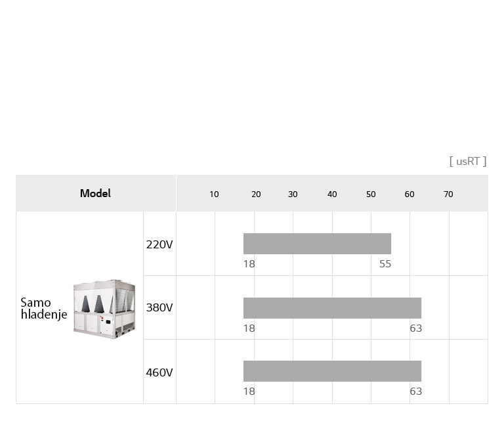Click the 60 scale header value

coord(409,194)
